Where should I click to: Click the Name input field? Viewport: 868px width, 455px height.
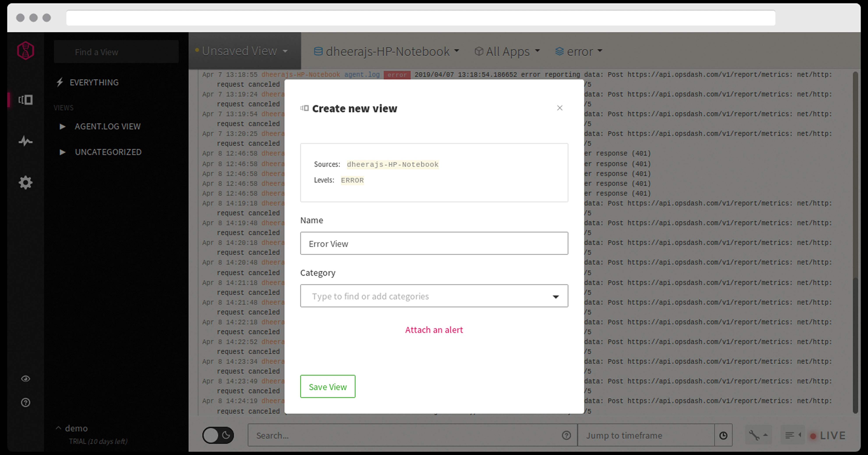(x=434, y=243)
